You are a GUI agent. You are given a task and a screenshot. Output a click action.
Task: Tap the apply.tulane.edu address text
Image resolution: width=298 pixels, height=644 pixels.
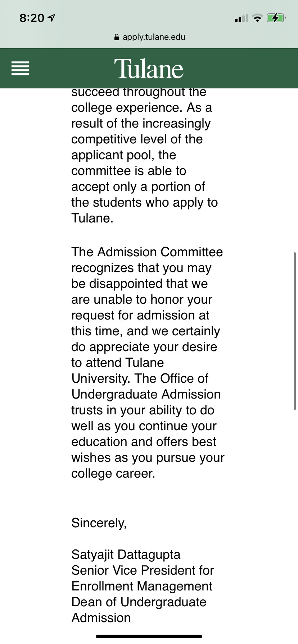(x=154, y=37)
